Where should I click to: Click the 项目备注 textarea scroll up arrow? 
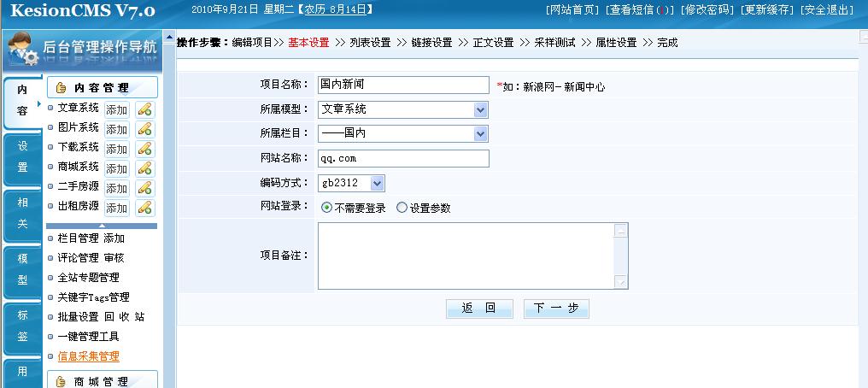pyautogui.click(x=621, y=230)
